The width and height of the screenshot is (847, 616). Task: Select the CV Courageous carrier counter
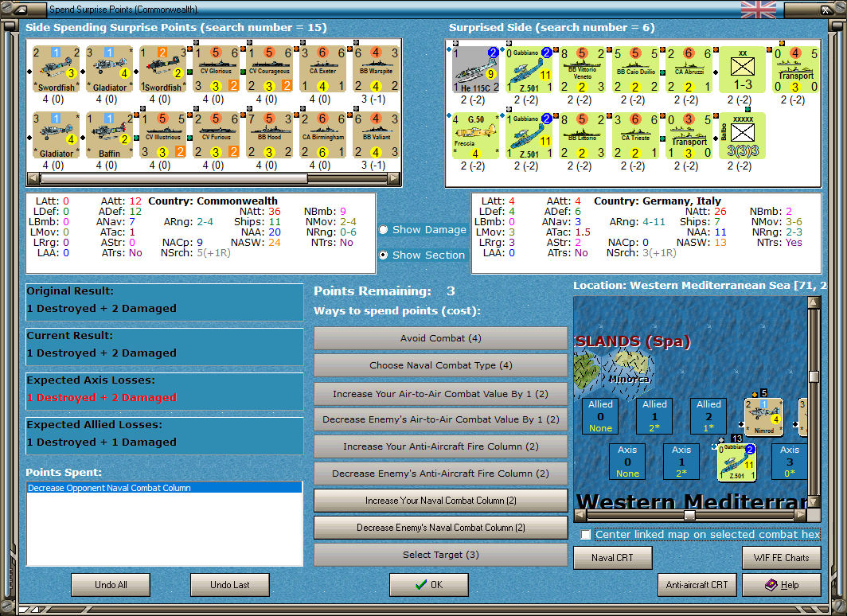(270, 68)
